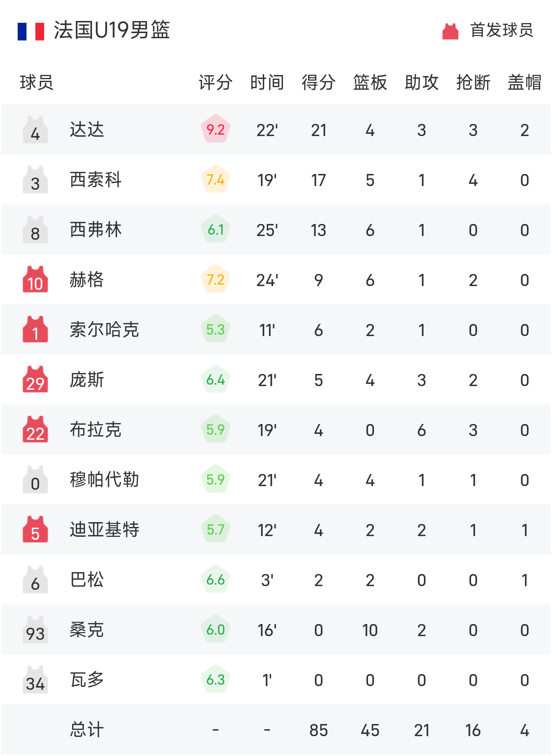Screen dimensions: 552x756
Task: Click the French flag icon
Action: [31, 31]
